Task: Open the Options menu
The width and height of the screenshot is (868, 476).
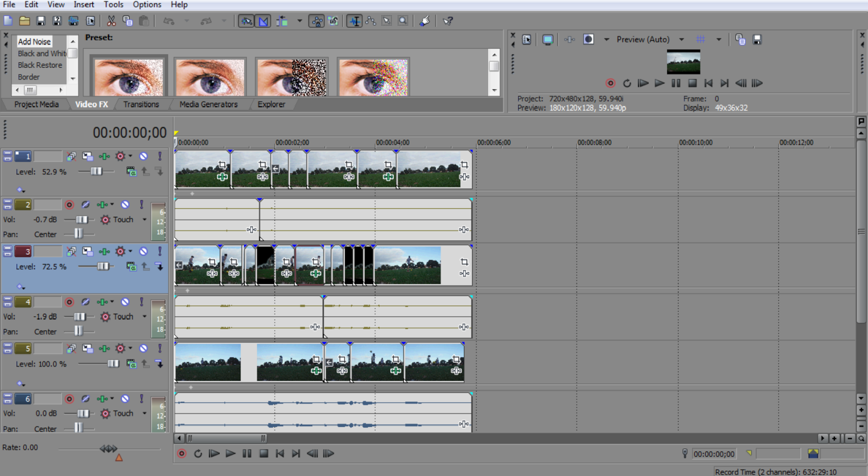Action: click(x=147, y=4)
